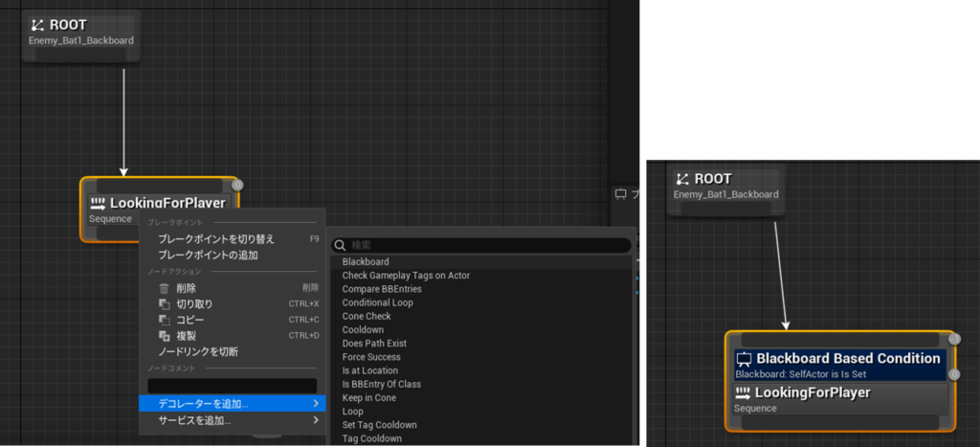The image size is (980, 447).
Task: Click the duplicate (複製) icon
Action: tap(164, 336)
